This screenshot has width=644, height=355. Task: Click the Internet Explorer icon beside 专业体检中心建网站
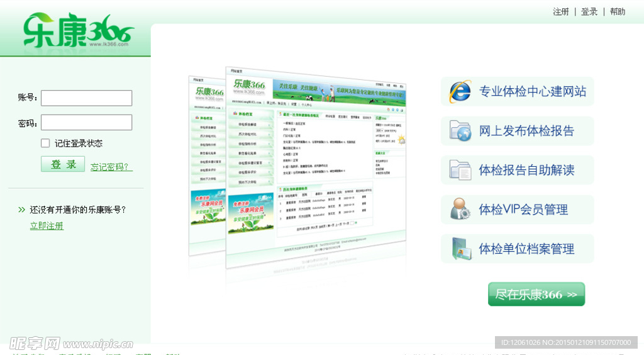coord(460,92)
